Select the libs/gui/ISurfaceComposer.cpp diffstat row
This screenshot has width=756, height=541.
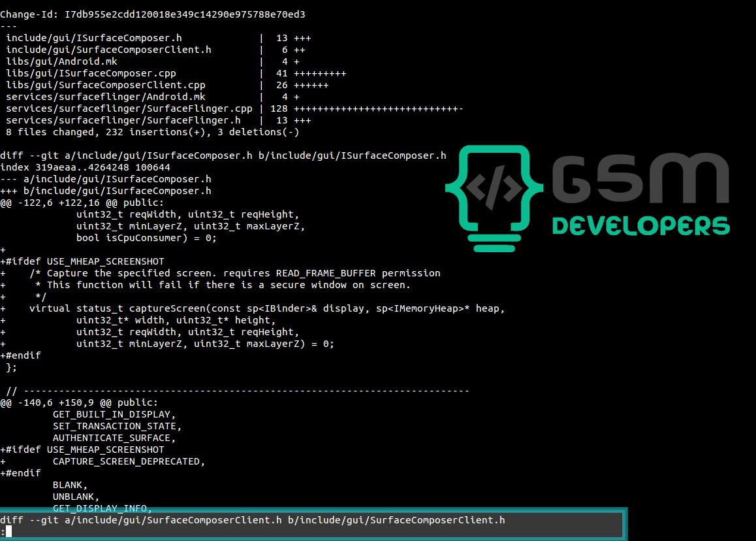coord(176,73)
